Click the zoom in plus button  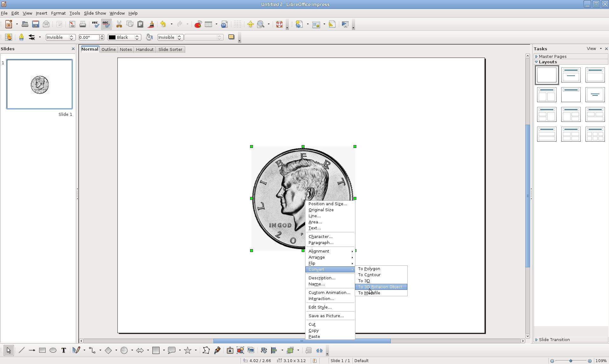(590, 361)
